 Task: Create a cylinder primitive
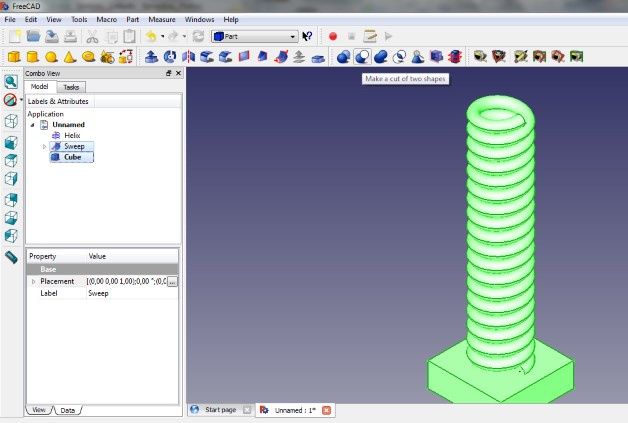pyautogui.click(x=32, y=57)
